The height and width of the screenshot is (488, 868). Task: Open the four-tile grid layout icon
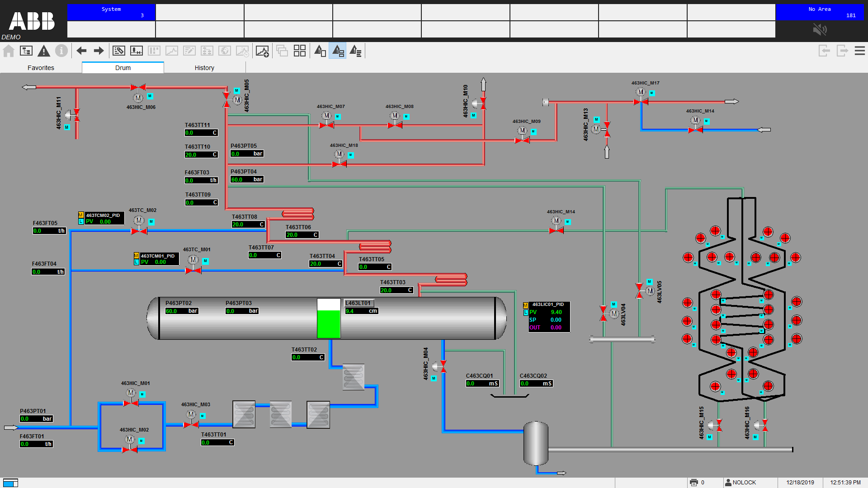pyautogui.click(x=300, y=51)
